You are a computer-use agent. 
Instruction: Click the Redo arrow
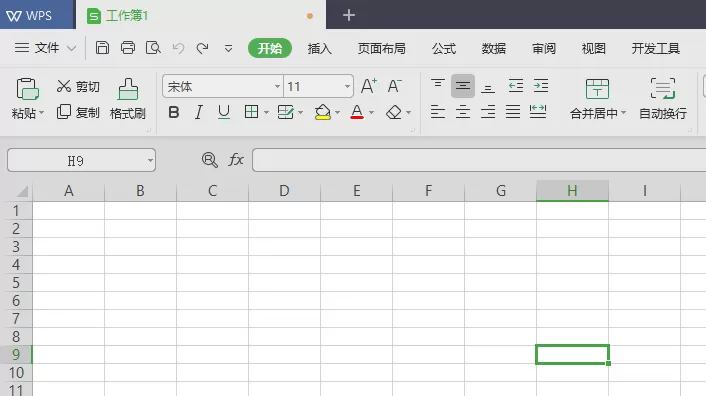[x=202, y=48]
